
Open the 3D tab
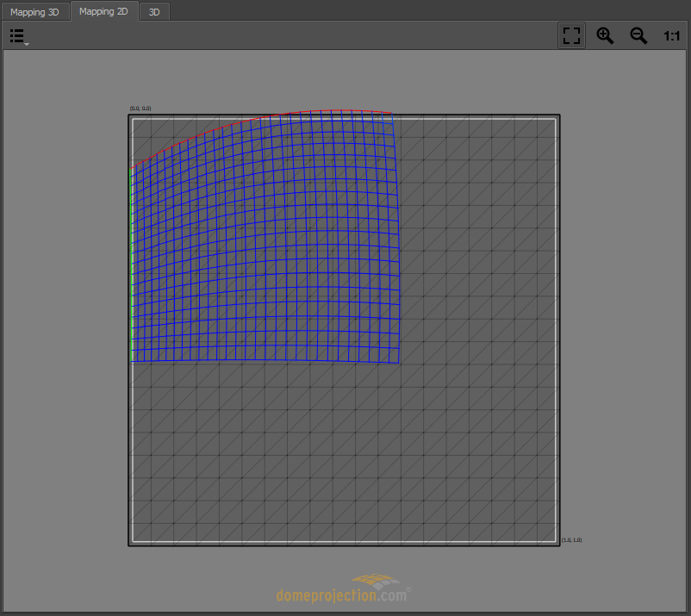point(154,12)
